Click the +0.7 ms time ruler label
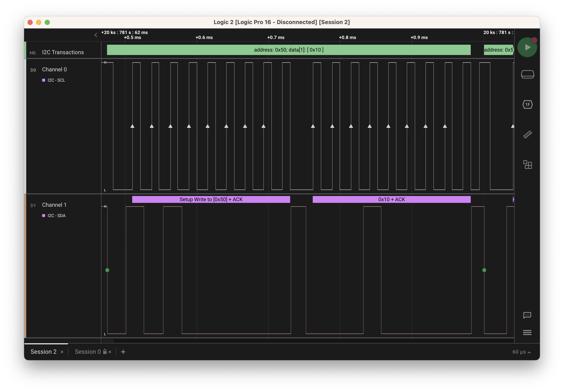564x392 pixels. pyautogui.click(x=276, y=38)
